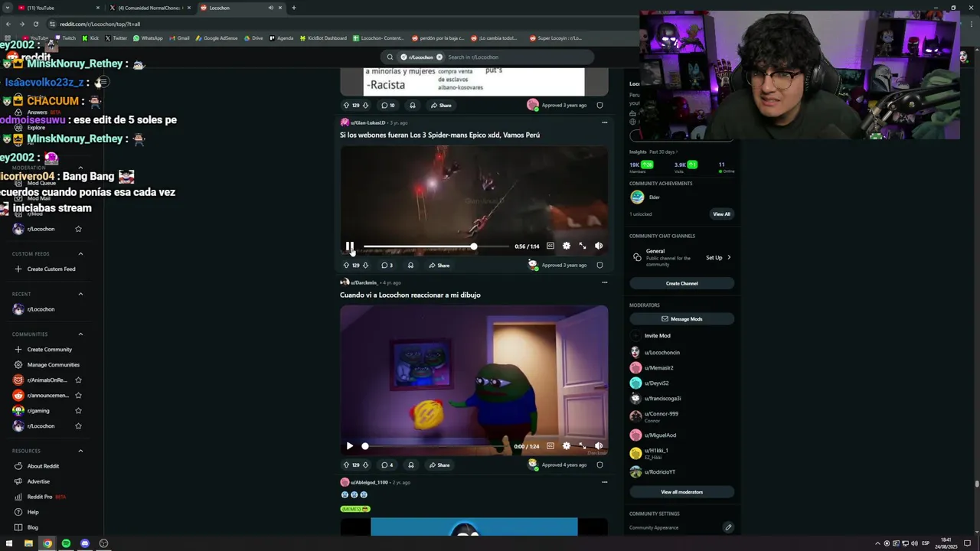View All community achievements
980x551 pixels.
tap(721, 214)
